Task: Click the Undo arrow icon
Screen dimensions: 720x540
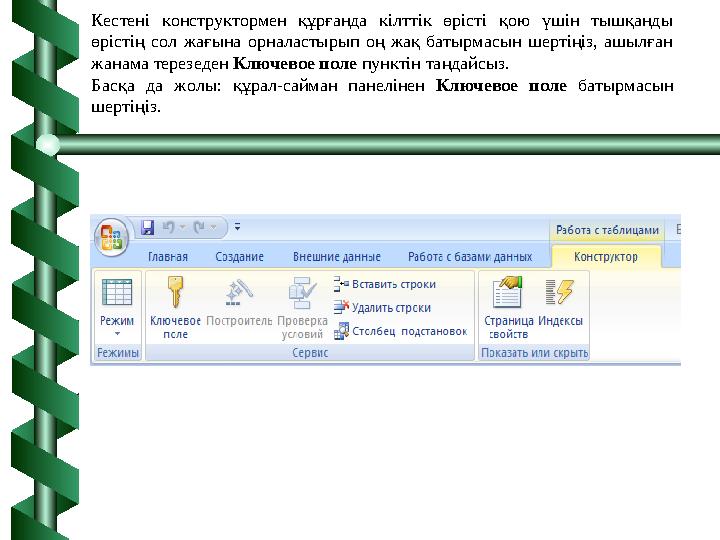Action: coord(169,227)
